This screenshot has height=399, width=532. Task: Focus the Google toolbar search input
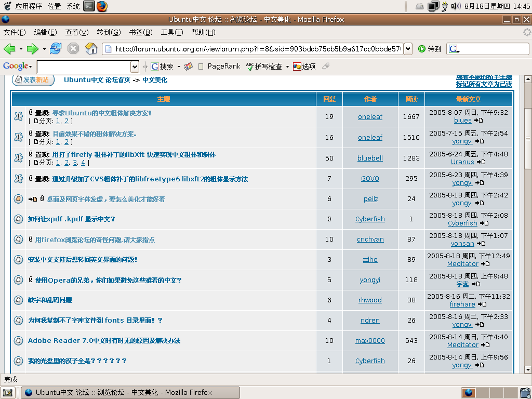84,66
